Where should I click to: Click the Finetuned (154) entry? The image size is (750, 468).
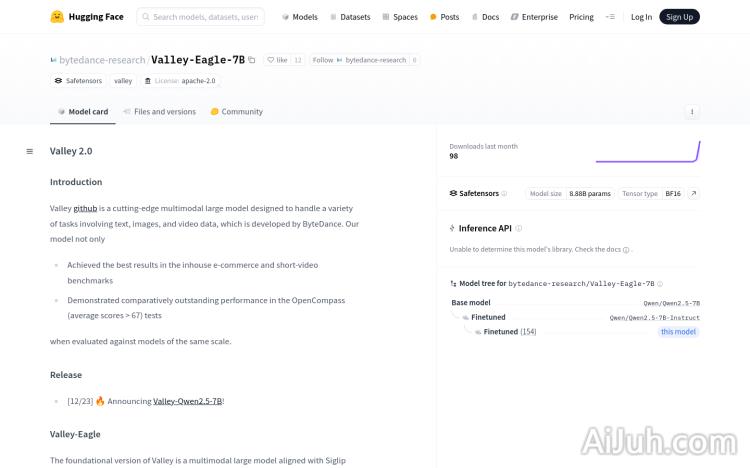(x=510, y=332)
